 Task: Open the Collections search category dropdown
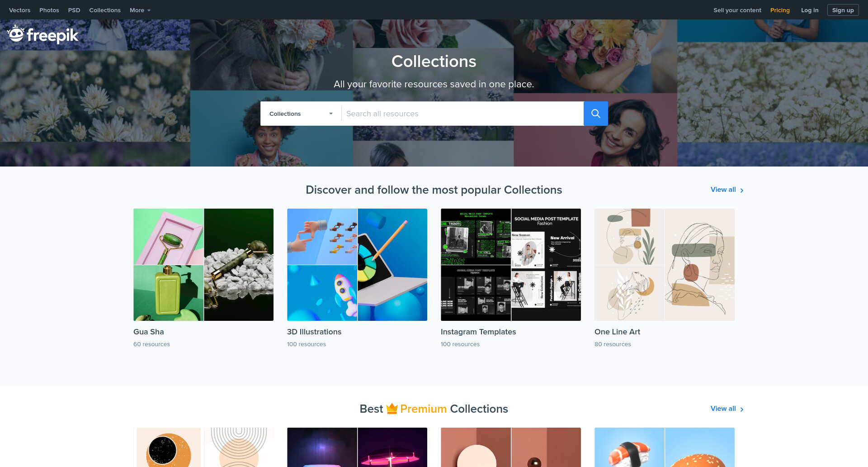tap(301, 114)
